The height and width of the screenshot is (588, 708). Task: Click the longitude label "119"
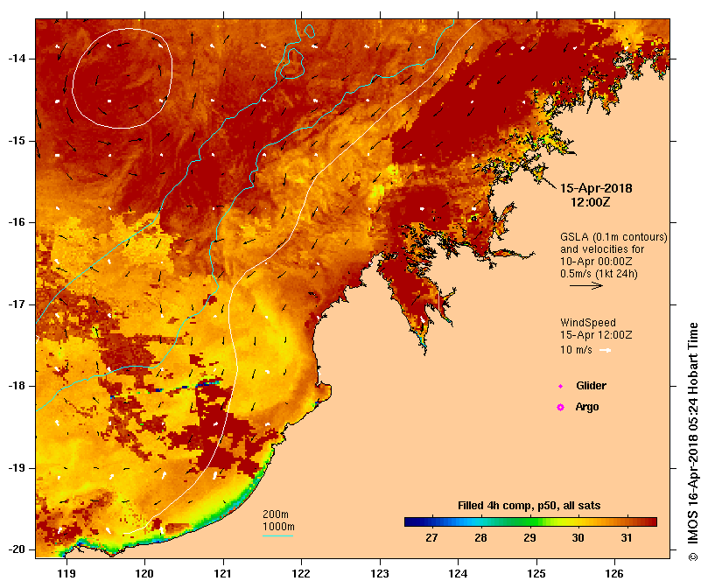coord(67,574)
